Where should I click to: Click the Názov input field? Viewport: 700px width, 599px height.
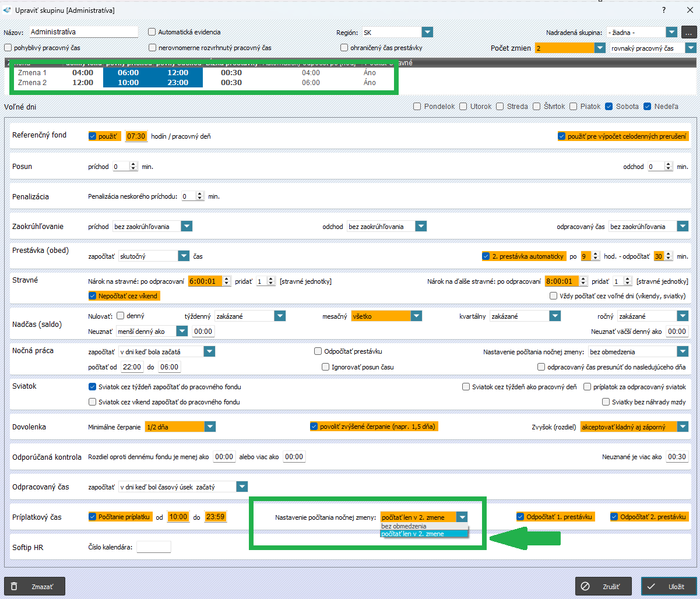[x=83, y=32]
